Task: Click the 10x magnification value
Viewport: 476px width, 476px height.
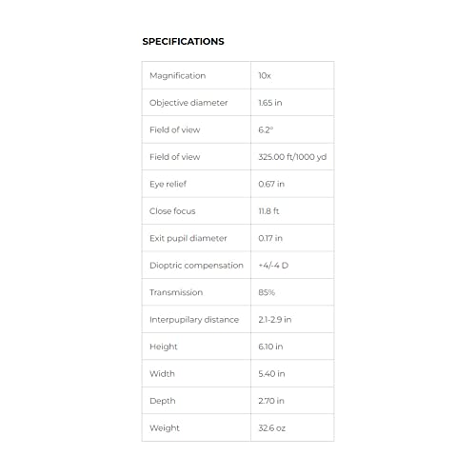Action: (x=265, y=75)
